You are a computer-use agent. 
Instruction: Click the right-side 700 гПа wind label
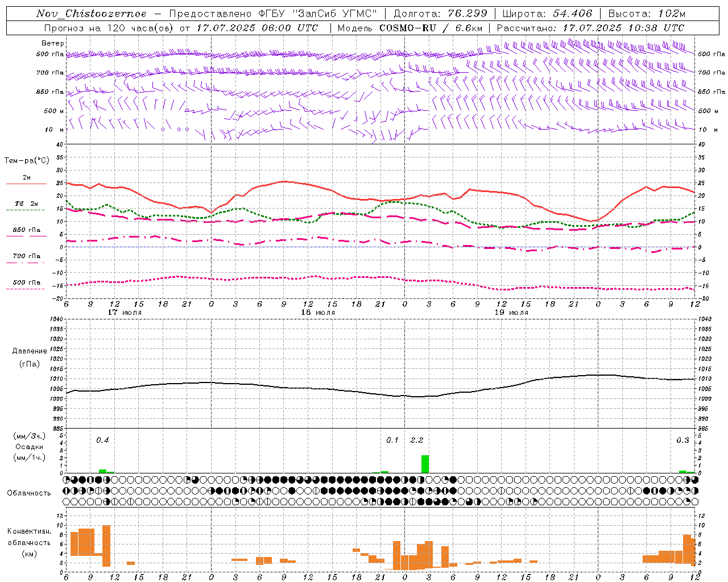point(712,73)
